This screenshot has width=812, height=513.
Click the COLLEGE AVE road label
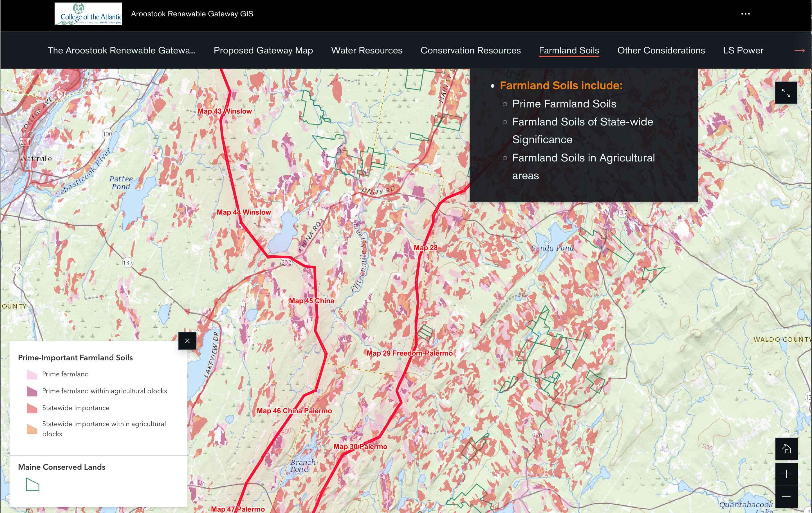37,114
